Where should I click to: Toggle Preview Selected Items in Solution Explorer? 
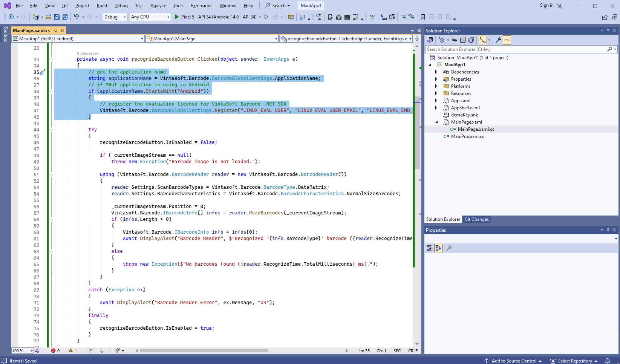(507, 40)
